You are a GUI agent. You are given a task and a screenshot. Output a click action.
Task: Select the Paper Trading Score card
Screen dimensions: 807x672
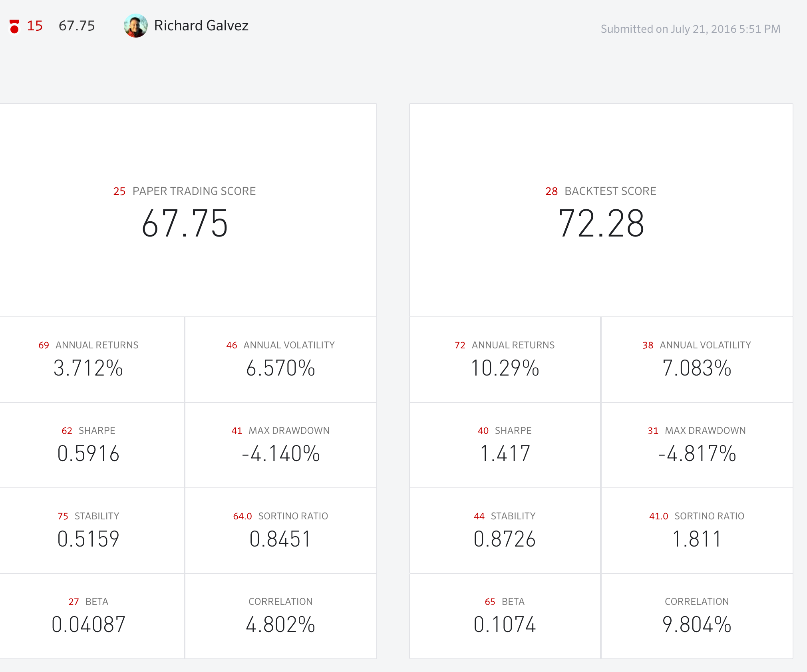pos(185,211)
